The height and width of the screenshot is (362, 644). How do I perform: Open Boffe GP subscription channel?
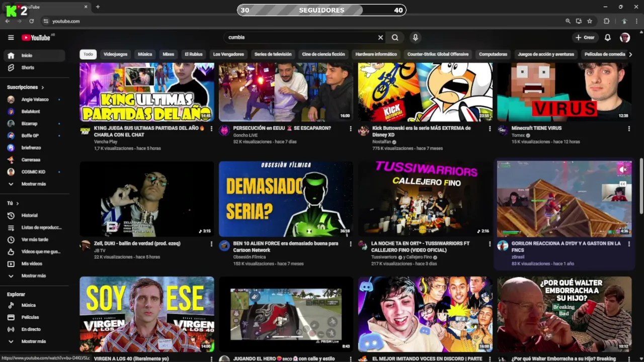tap(34, 136)
